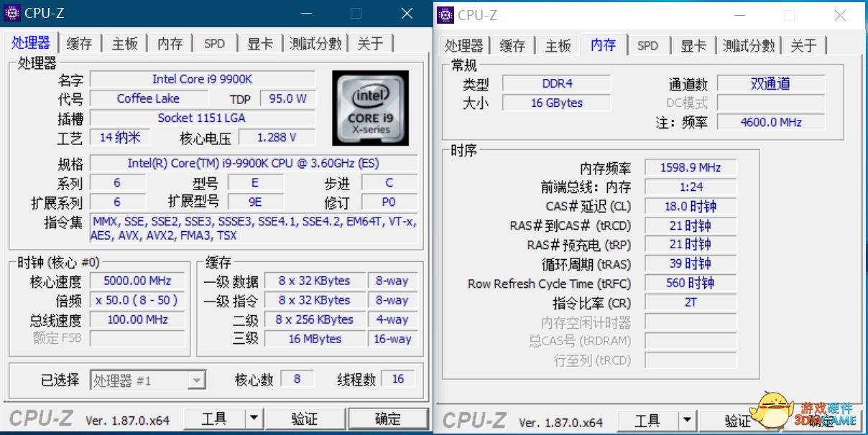Image resolution: width=868 pixels, height=435 pixels.
Task: Open 缓存 tab in right CPU-Z window
Action: coord(512,46)
